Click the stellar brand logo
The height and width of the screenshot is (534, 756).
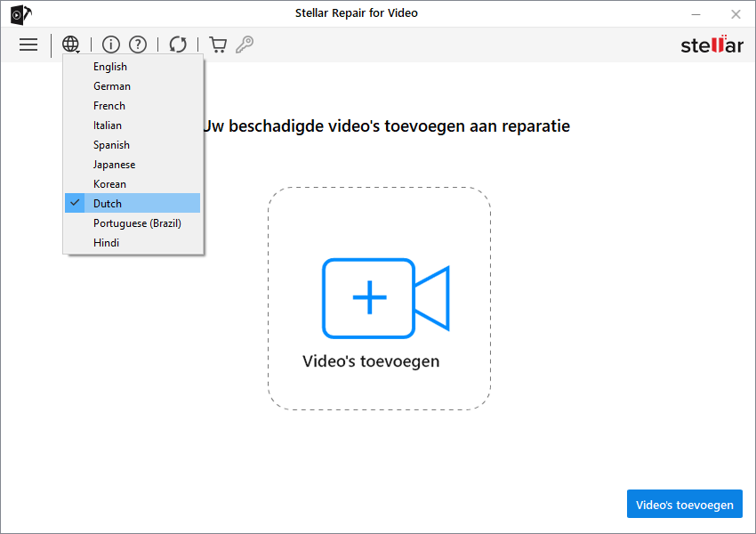712,44
